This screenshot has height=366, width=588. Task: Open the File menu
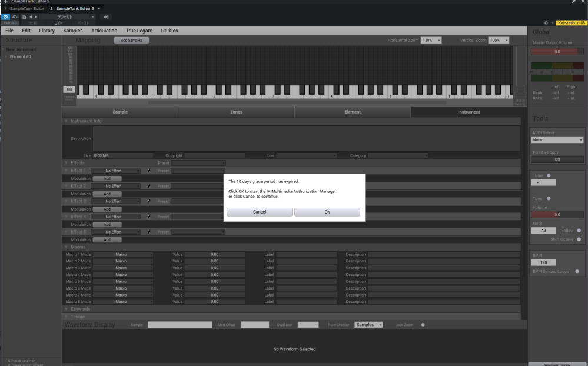[x=9, y=31]
